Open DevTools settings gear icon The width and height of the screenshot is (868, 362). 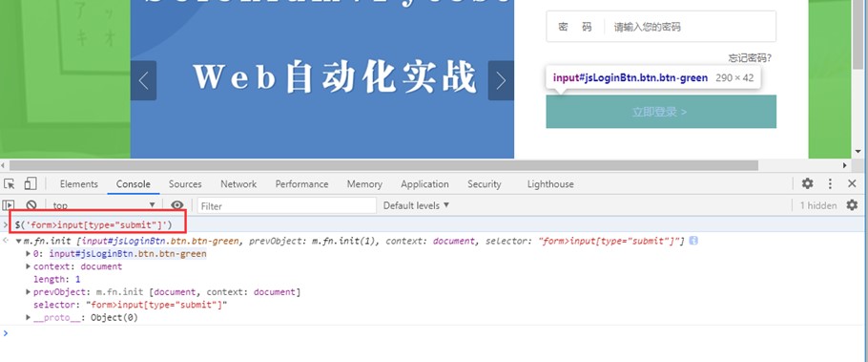click(808, 184)
